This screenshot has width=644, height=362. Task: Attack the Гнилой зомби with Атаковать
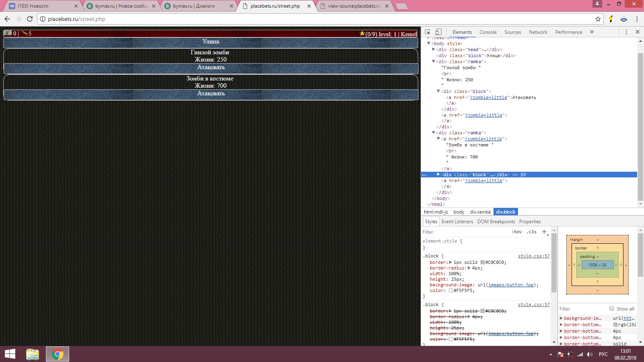[211, 68]
